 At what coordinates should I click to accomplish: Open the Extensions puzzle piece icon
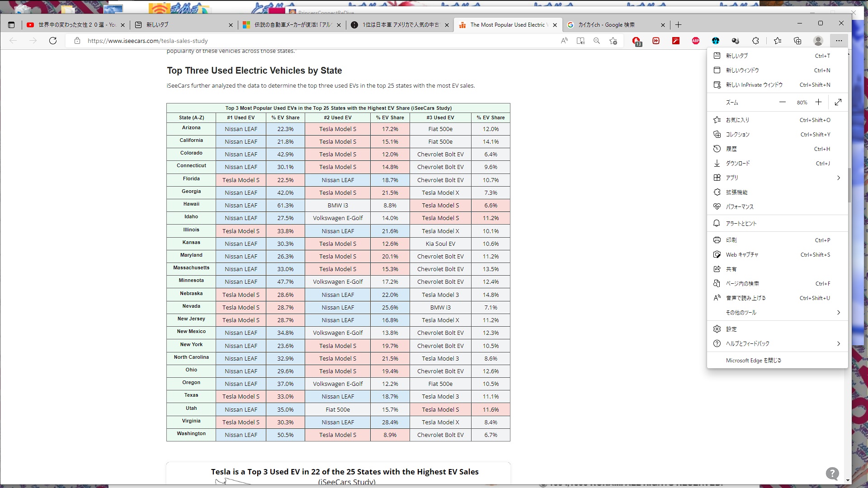[755, 41]
